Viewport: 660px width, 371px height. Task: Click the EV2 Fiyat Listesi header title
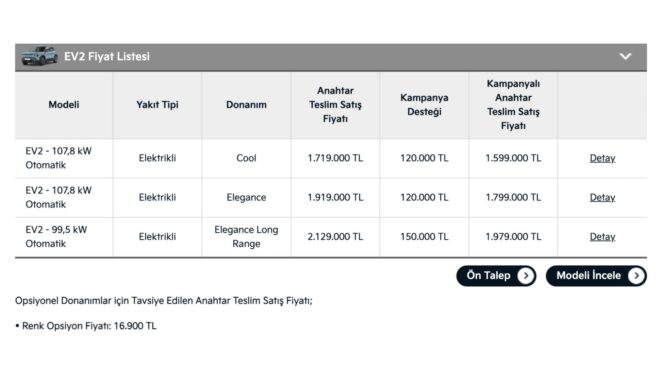pyautogui.click(x=107, y=56)
